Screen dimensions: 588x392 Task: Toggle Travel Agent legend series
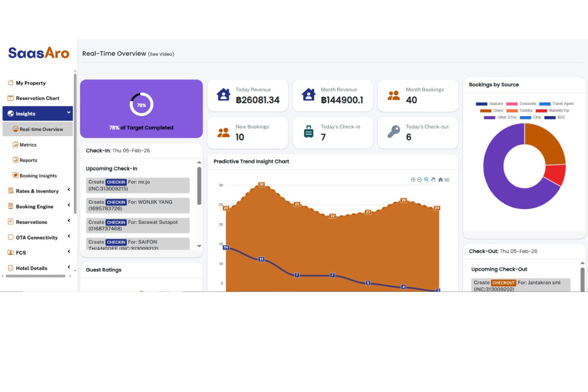(556, 104)
